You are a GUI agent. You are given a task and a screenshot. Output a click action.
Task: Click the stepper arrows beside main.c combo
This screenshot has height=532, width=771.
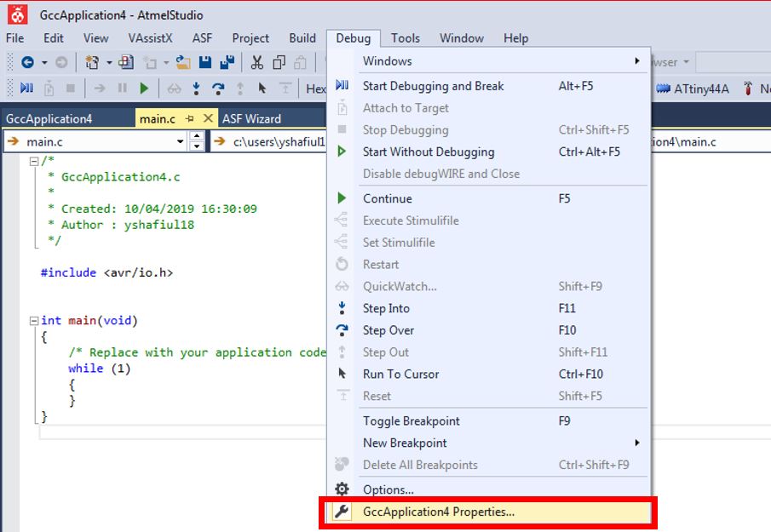point(197,141)
